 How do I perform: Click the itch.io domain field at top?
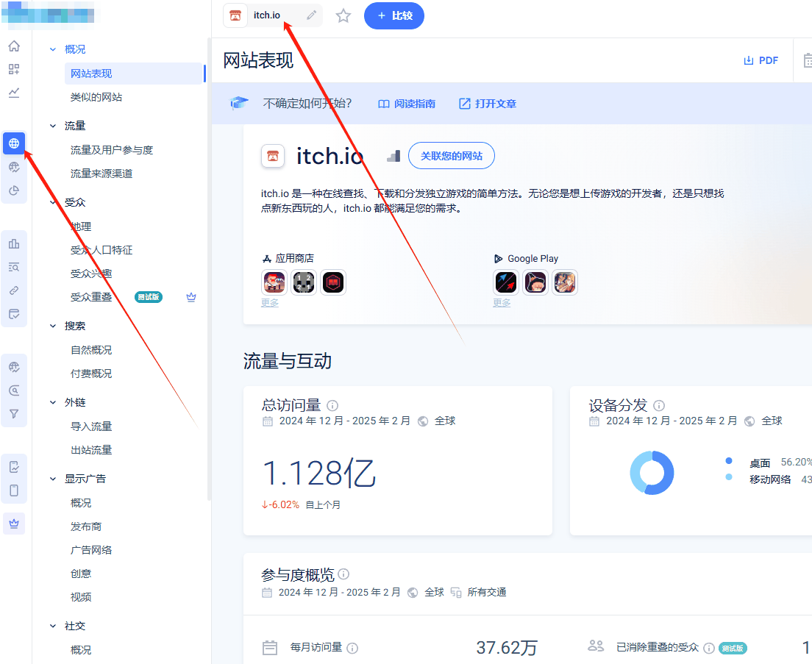click(x=273, y=15)
